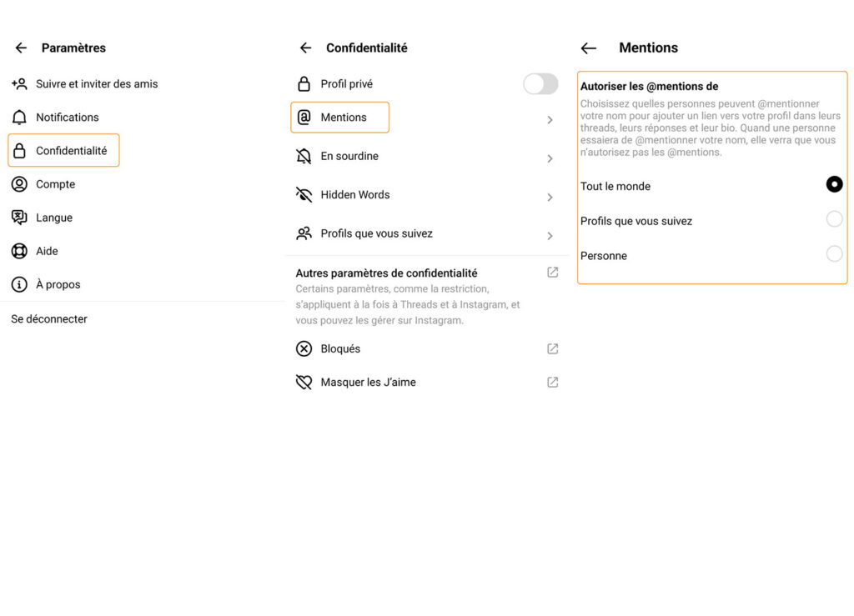Open Masquer les J'aime external link
The width and height of the screenshot is (854, 616).
(552, 382)
